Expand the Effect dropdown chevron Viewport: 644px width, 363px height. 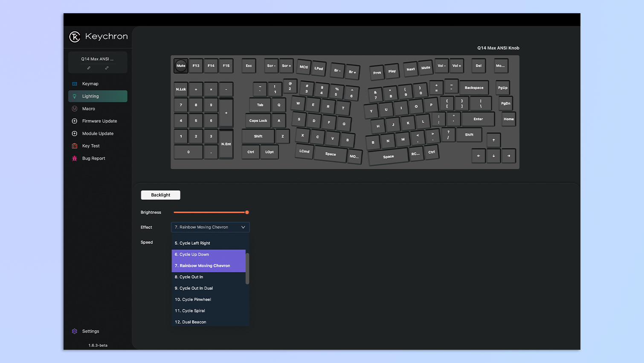(243, 227)
